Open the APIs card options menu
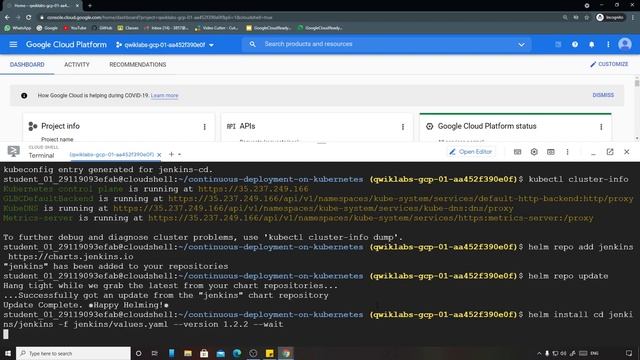The image size is (640, 360). [403, 127]
